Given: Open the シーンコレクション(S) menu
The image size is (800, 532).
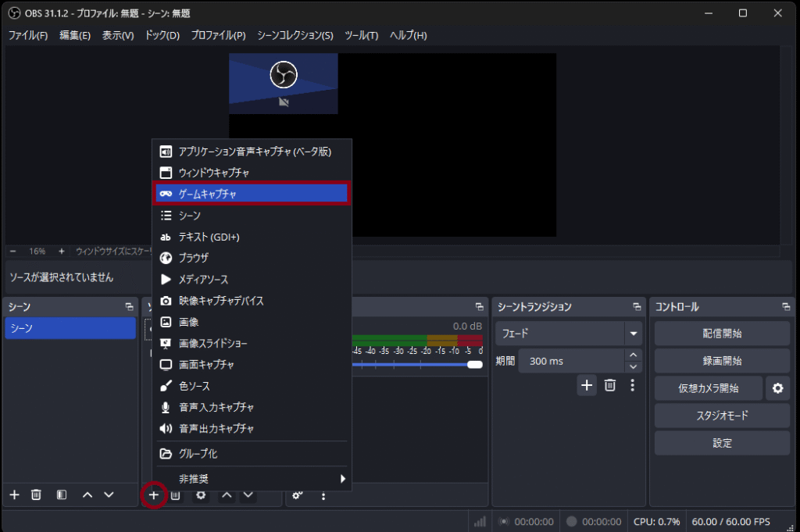Looking at the screenshot, I should pos(295,35).
